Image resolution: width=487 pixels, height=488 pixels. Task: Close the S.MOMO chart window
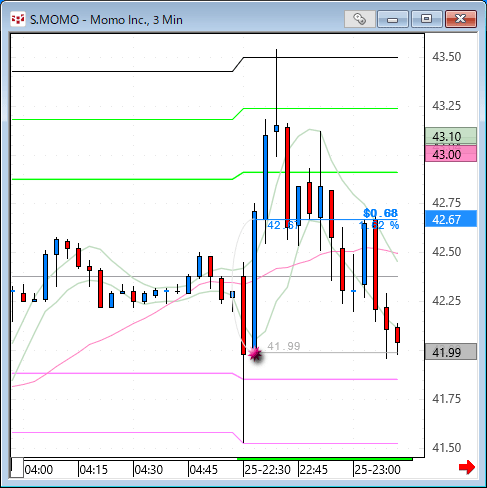point(461,19)
